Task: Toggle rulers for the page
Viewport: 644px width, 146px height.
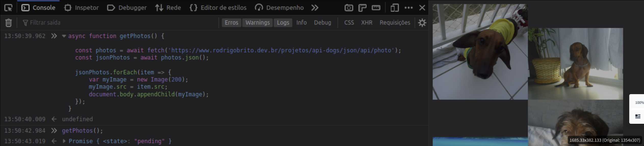Action: (x=362, y=8)
